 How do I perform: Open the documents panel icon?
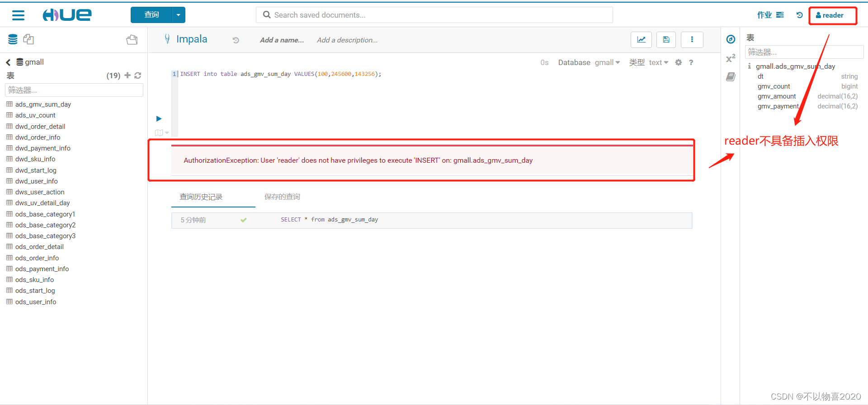(28, 39)
